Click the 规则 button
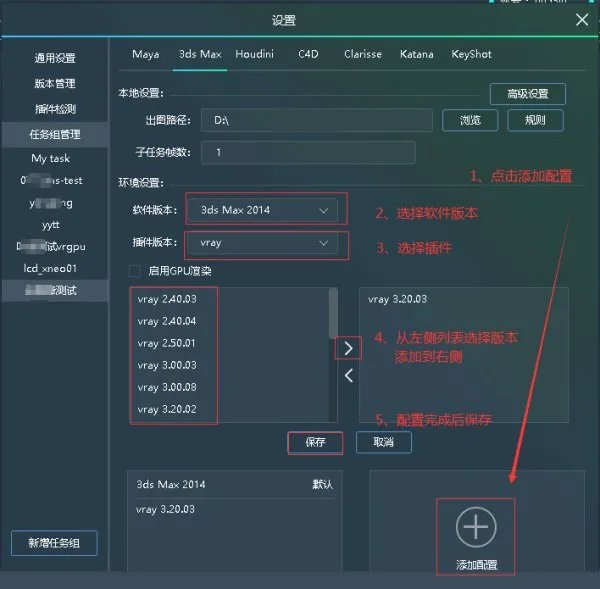The image size is (600, 589). [535, 121]
